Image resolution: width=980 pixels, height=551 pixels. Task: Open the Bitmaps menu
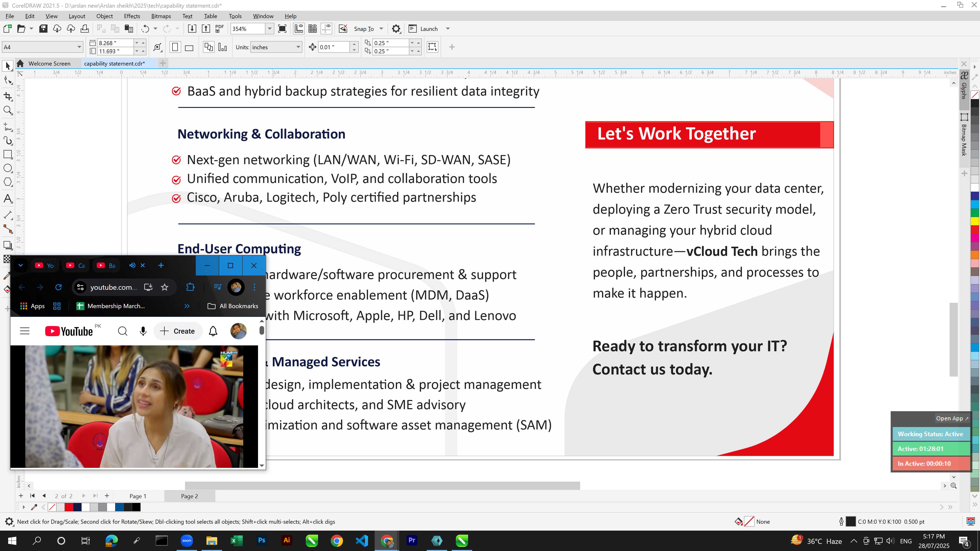tap(161, 16)
